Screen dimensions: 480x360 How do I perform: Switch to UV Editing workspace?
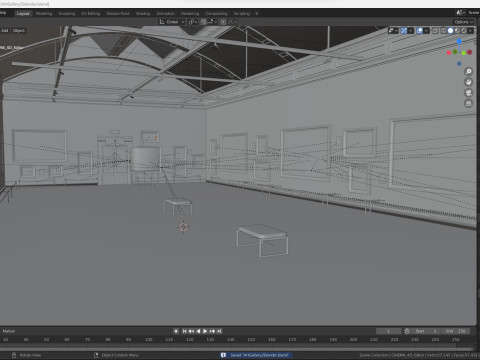(x=91, y=13)
